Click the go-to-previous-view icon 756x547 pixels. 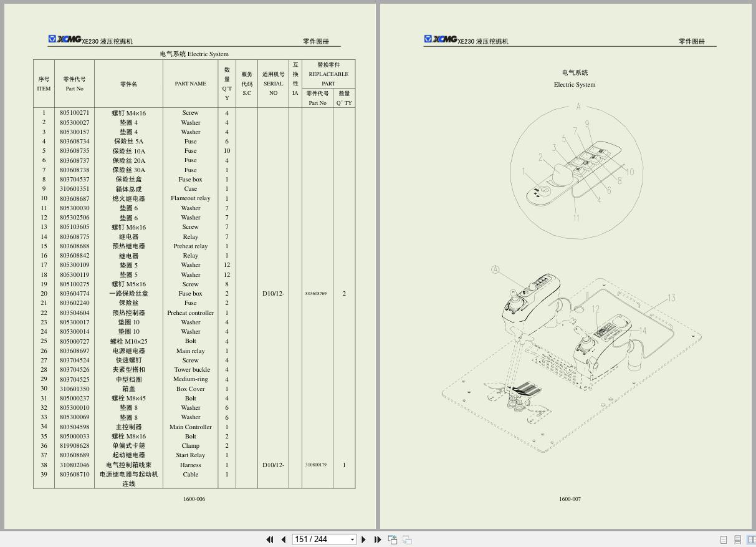click(x=393, y=540)
